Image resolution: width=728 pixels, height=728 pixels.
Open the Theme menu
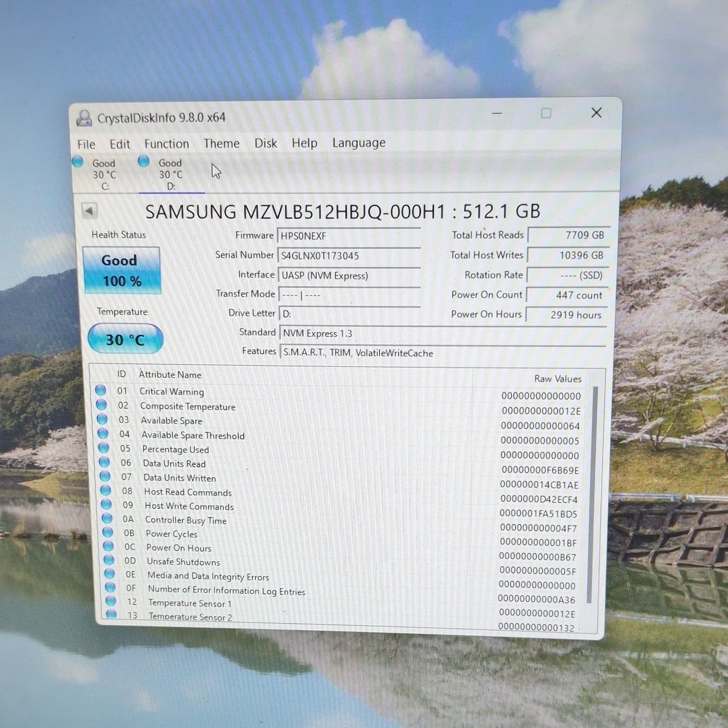pos(222,144)
